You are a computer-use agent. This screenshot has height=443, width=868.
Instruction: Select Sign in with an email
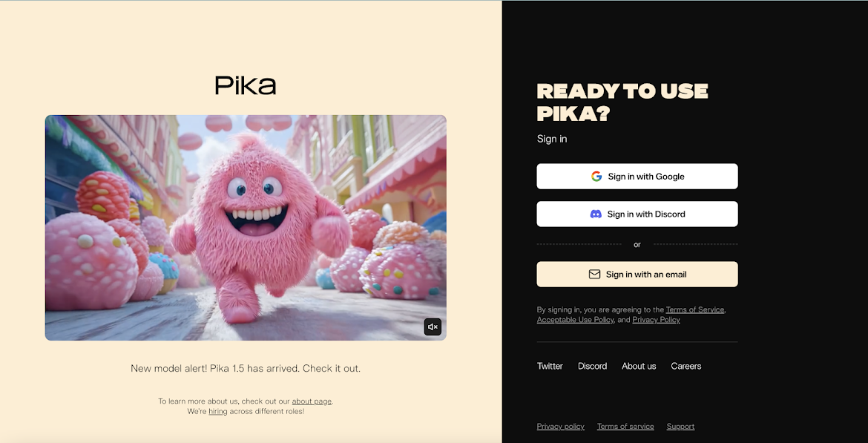pyautogui.click(x=637, y=274)
